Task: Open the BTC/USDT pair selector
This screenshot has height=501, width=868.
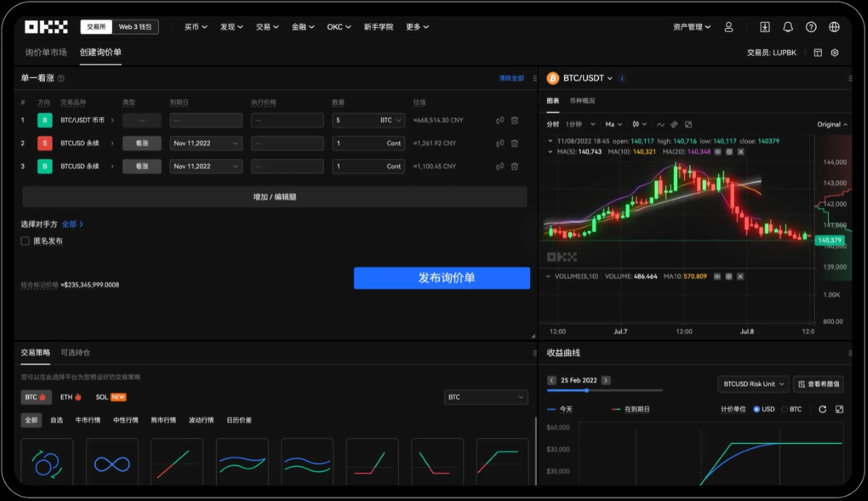Action: tap(587, 78)
